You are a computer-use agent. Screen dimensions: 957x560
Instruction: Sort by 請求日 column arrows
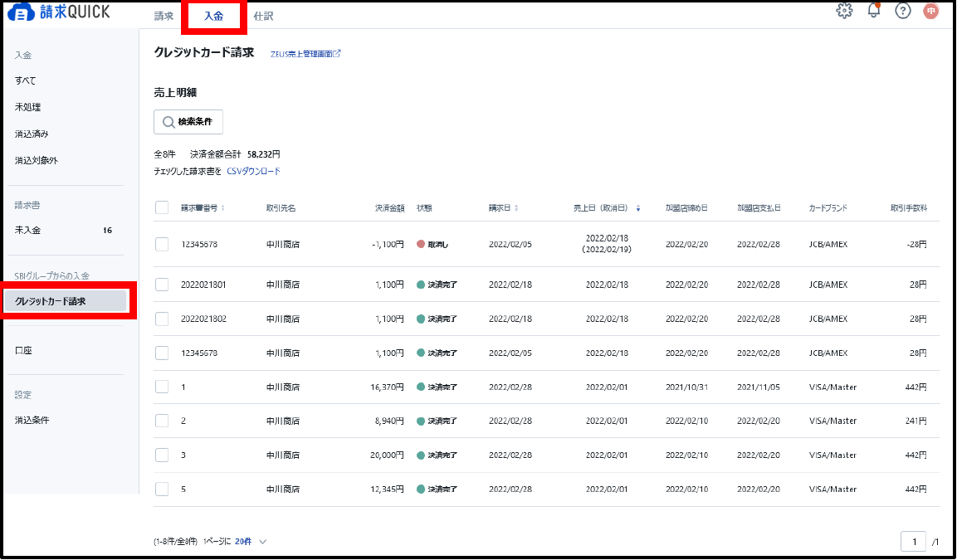point(516,208)
